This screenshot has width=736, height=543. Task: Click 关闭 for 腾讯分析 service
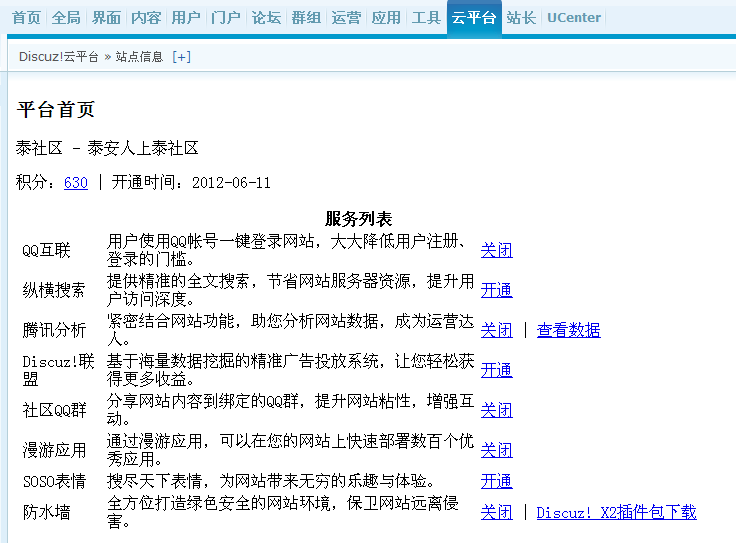pos(497,330)
